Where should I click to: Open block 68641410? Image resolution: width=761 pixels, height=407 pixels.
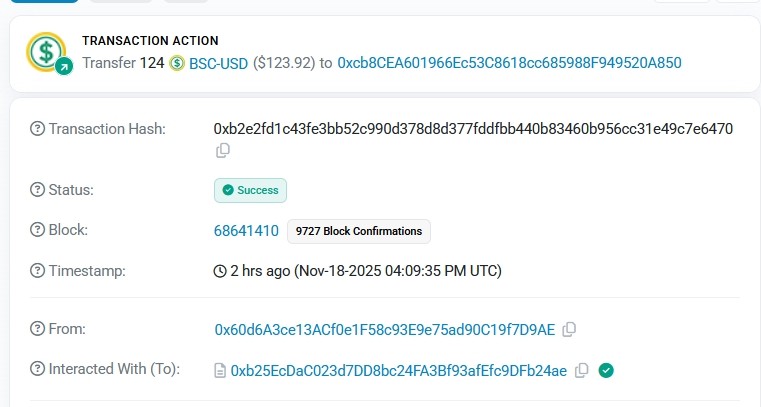coord(246,231)
